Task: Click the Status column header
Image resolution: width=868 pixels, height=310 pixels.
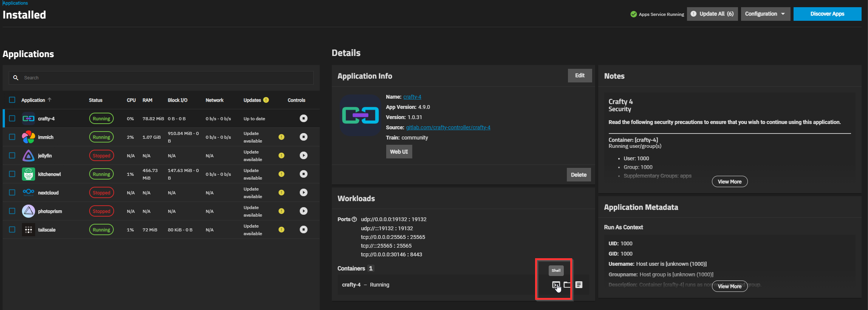Action: 96,100
